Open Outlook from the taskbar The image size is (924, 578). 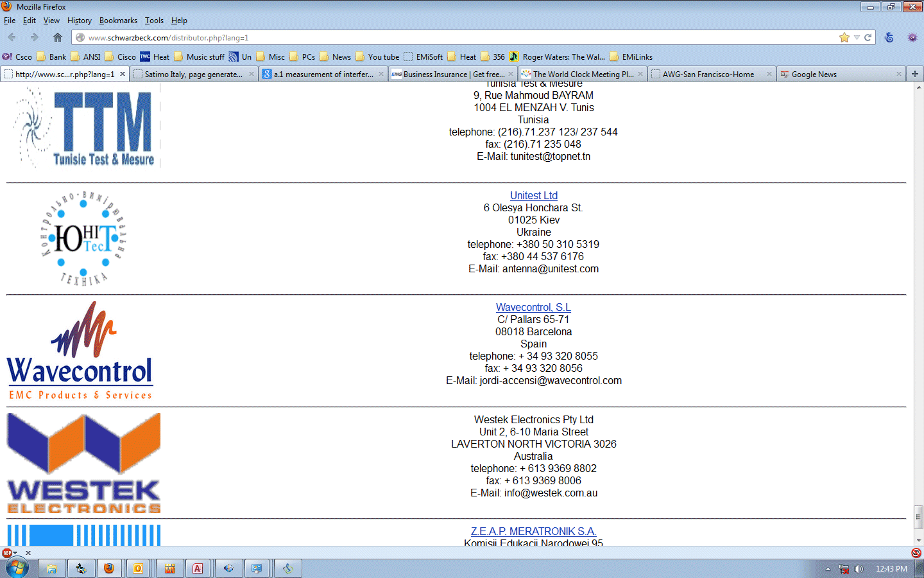(x=138, y=568)
